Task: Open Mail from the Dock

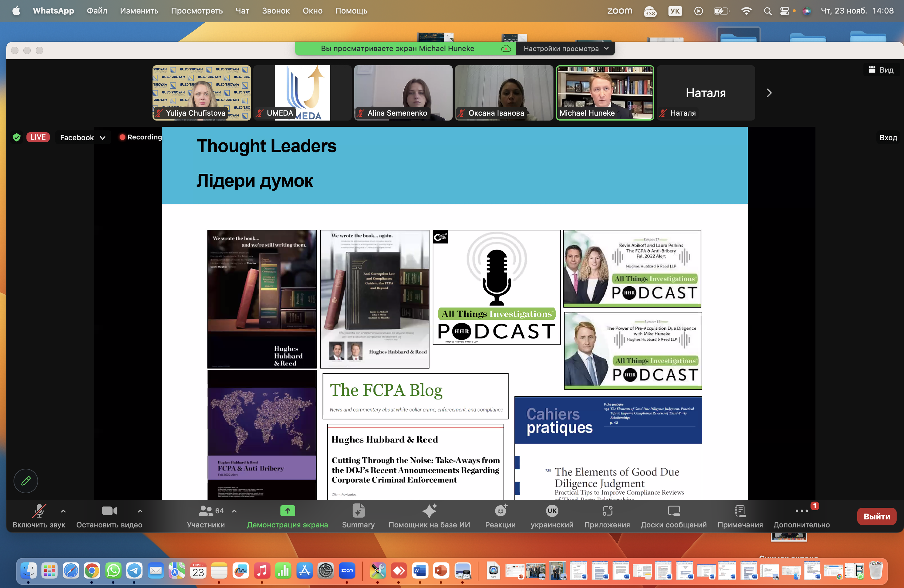Action: 156,570
